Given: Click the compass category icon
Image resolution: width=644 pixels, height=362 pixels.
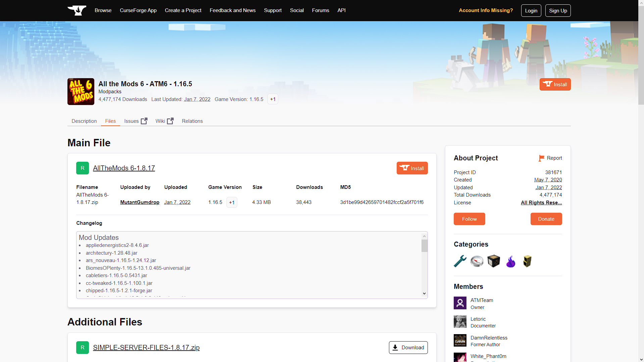Looking at the screenshot, I should tap(477, 261).
